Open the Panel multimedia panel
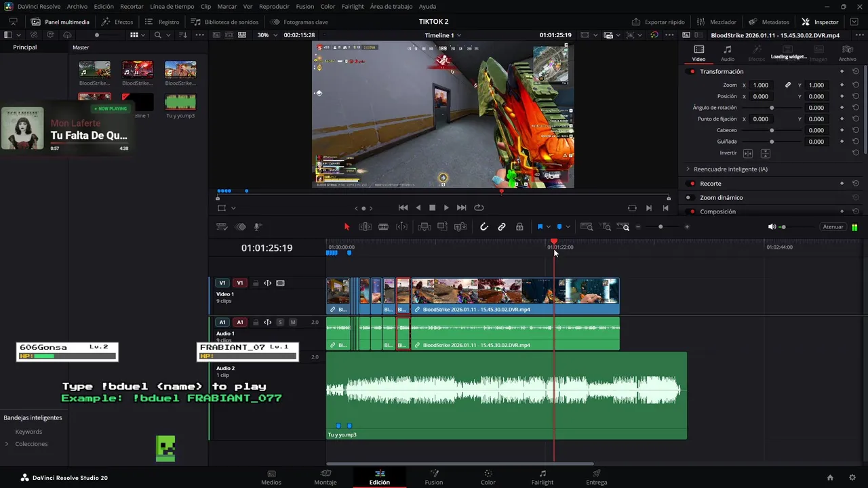This screenshot has width=868, height=488. [60, 22]
